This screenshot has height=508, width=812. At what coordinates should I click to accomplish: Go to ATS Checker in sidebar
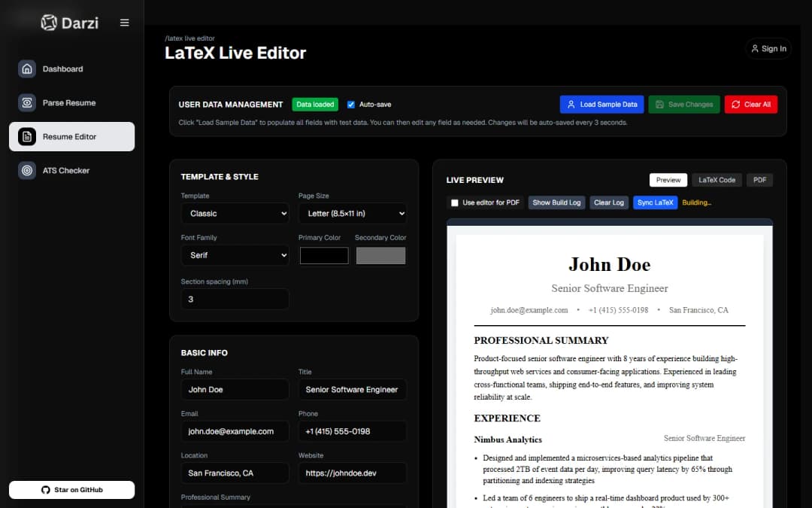[x=71, y=171]
